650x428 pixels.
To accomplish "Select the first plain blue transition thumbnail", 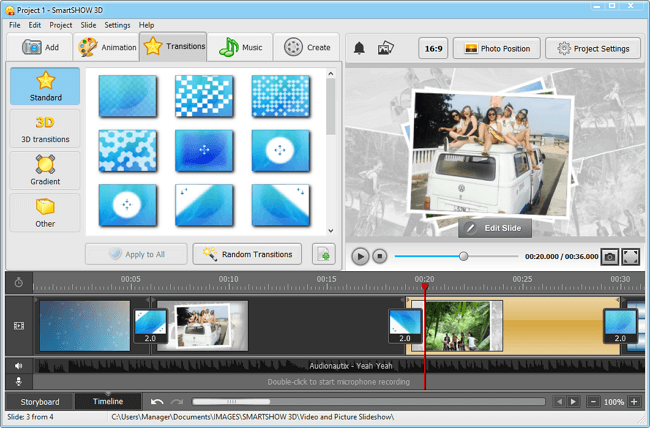I will [128, 96].
